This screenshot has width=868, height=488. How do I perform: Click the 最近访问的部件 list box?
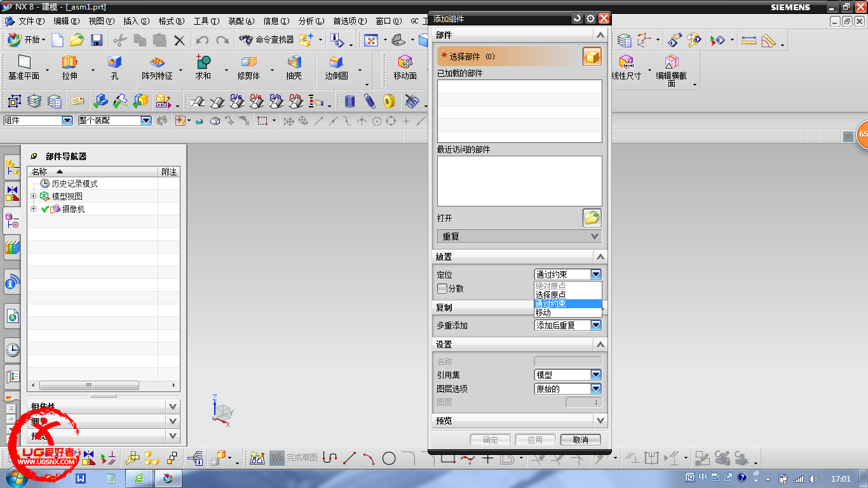[519, 181]
